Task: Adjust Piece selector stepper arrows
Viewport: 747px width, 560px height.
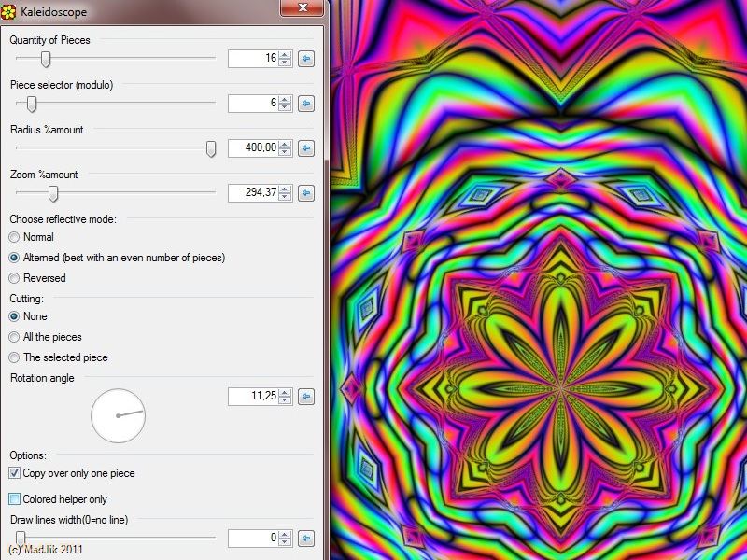Action: click(x=285, y=104)
